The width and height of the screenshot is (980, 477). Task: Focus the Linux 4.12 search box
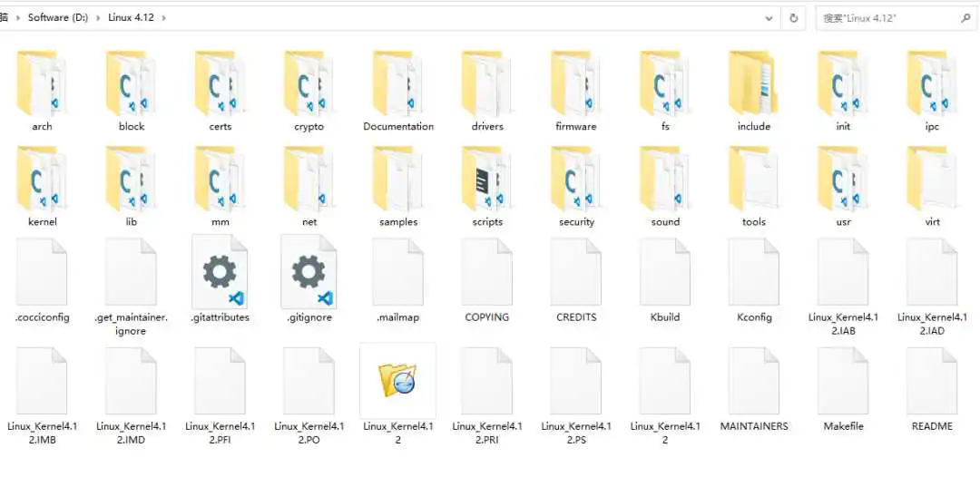pyautogui.click(x=896, y=18)
